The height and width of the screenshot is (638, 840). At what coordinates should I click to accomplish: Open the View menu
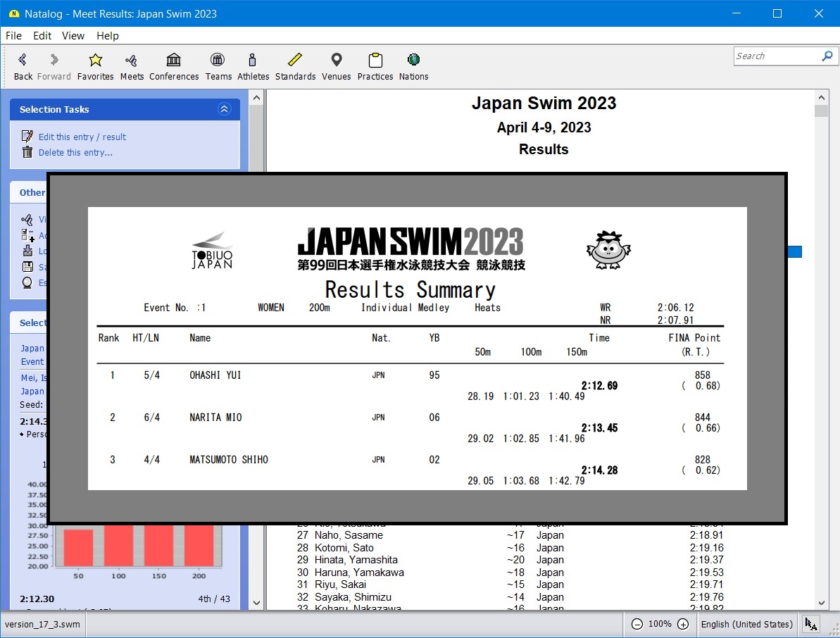73,36
